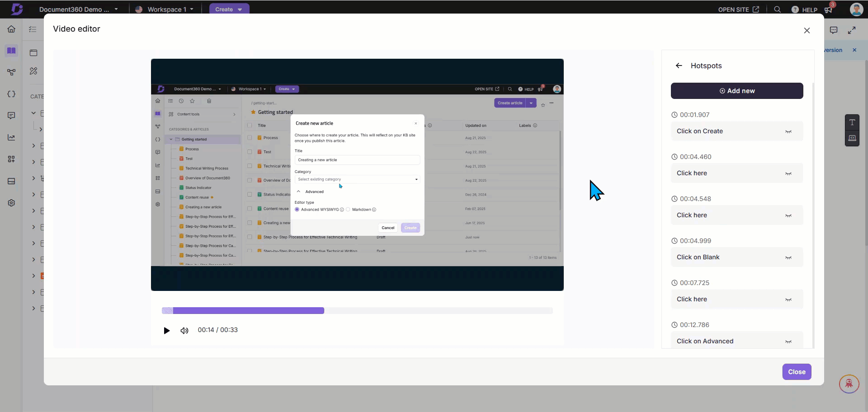Open Documentation book icon in sidebar

pyautogui.click(x=11, y=51)
